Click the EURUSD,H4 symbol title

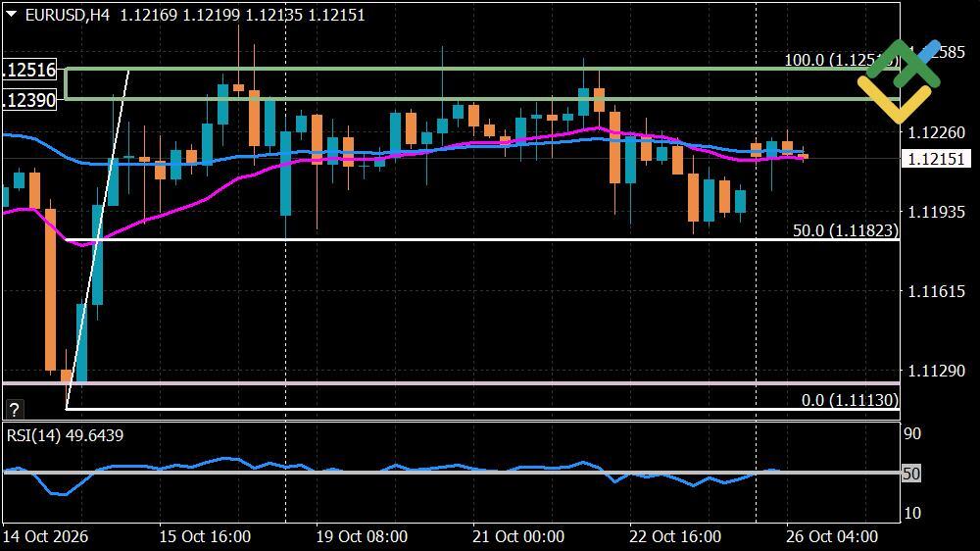68,15
